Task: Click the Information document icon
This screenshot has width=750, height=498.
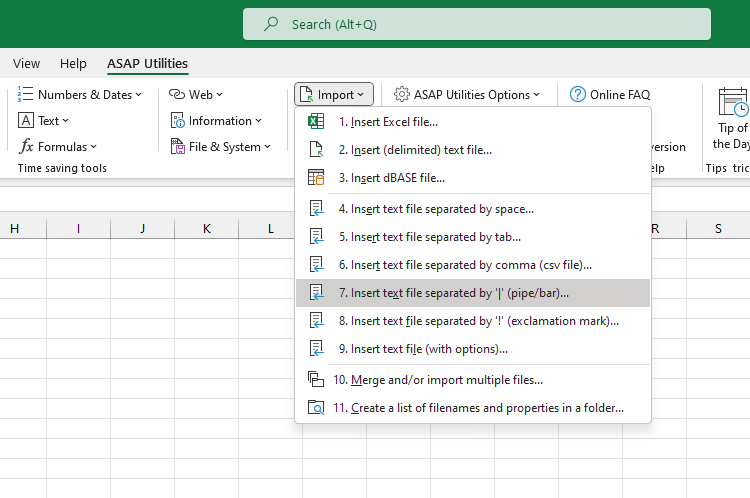Action: point(177,121)
